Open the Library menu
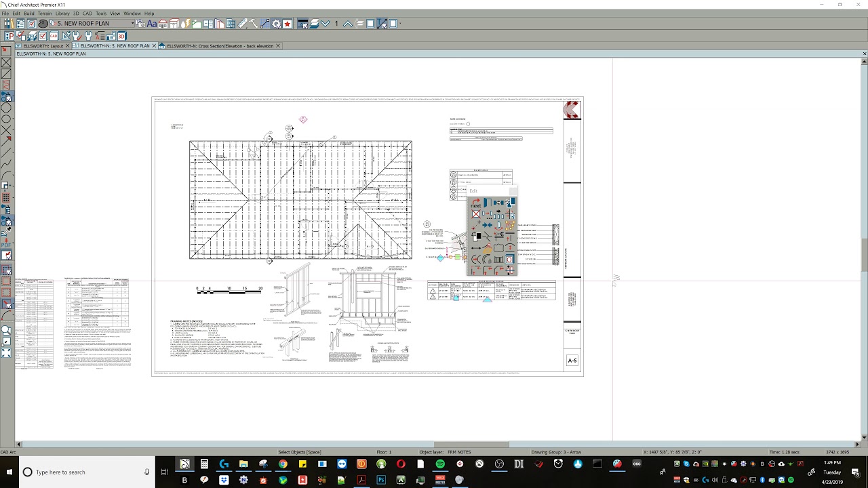 62,14
